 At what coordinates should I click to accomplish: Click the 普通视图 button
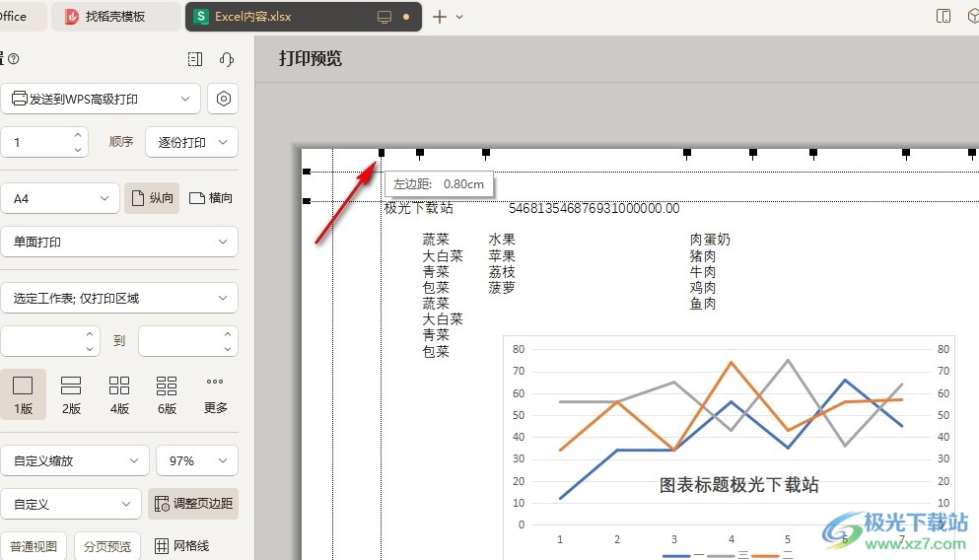click(x=34, y=546)
